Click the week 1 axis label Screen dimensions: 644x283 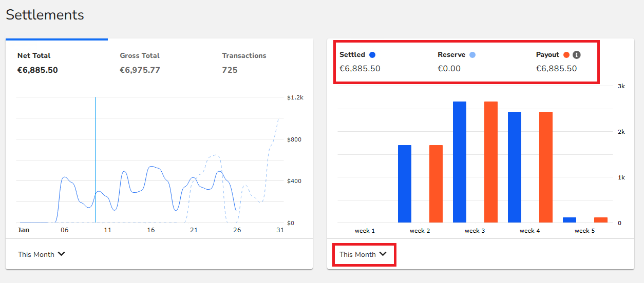[x=365, y=231]
